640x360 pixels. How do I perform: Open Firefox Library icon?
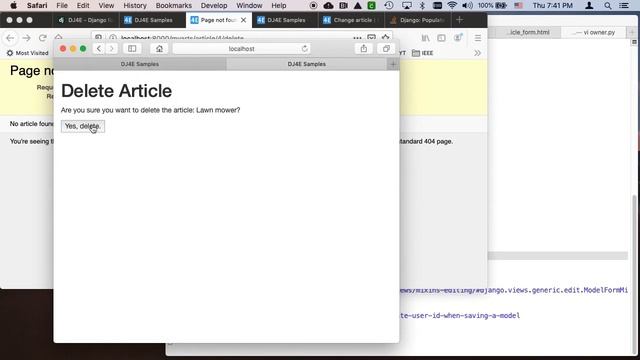click(425, 38)
